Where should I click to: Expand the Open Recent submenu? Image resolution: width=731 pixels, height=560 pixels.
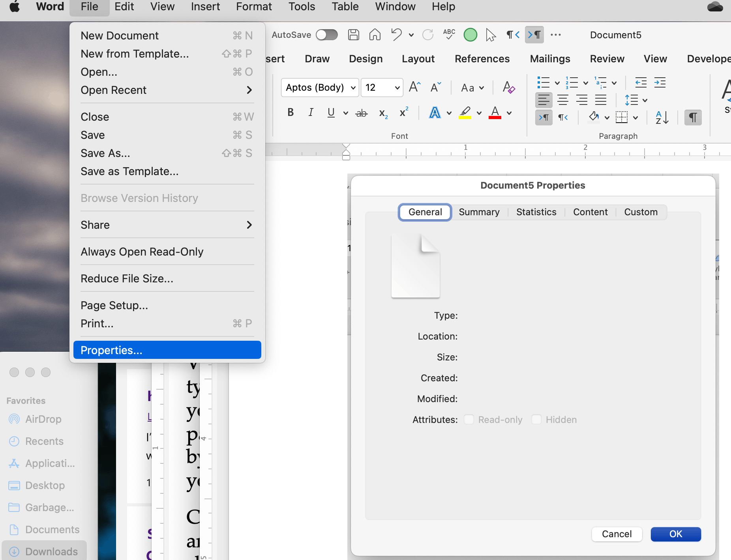(x=167, y=90)
